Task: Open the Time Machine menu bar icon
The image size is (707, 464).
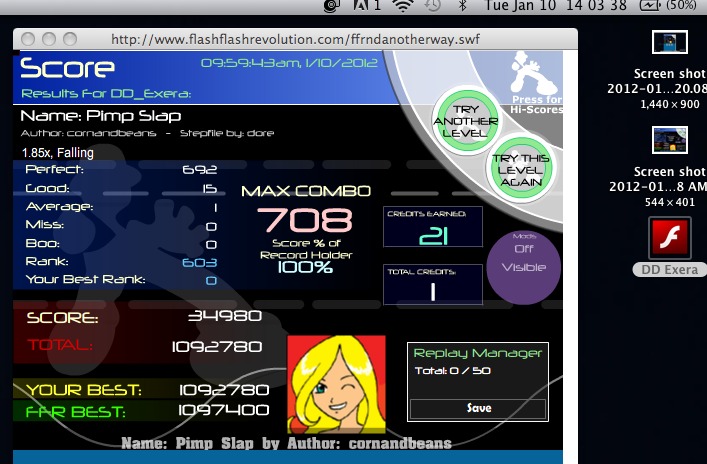Action: [x=433, y=6]
